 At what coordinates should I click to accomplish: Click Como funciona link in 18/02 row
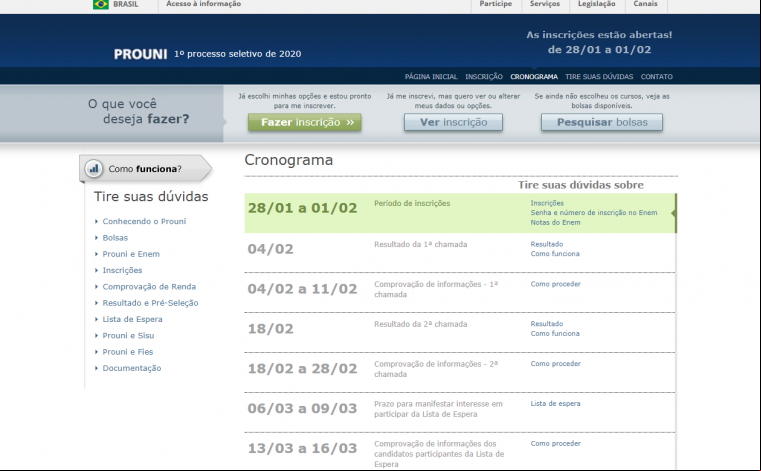pyautogui.click(x=555, y=334)
